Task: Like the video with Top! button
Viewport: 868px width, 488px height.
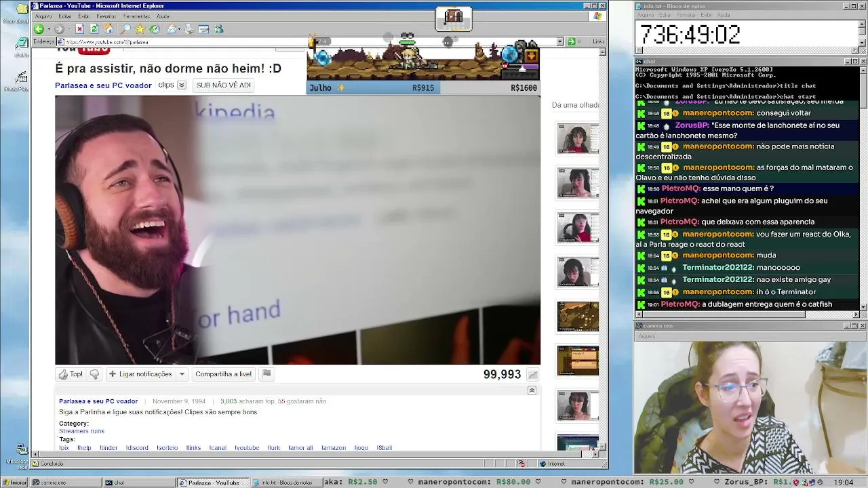Action: coord(71,374)
